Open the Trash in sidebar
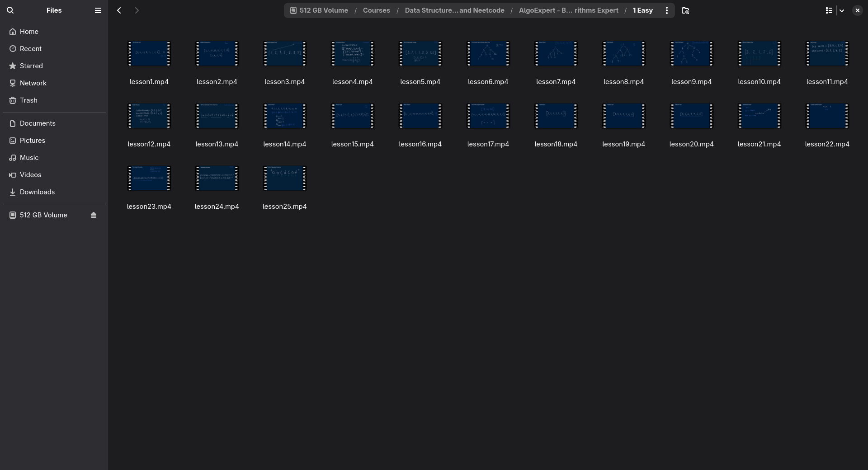The height and width of the screenshot is (470, 868). (28, 100)
